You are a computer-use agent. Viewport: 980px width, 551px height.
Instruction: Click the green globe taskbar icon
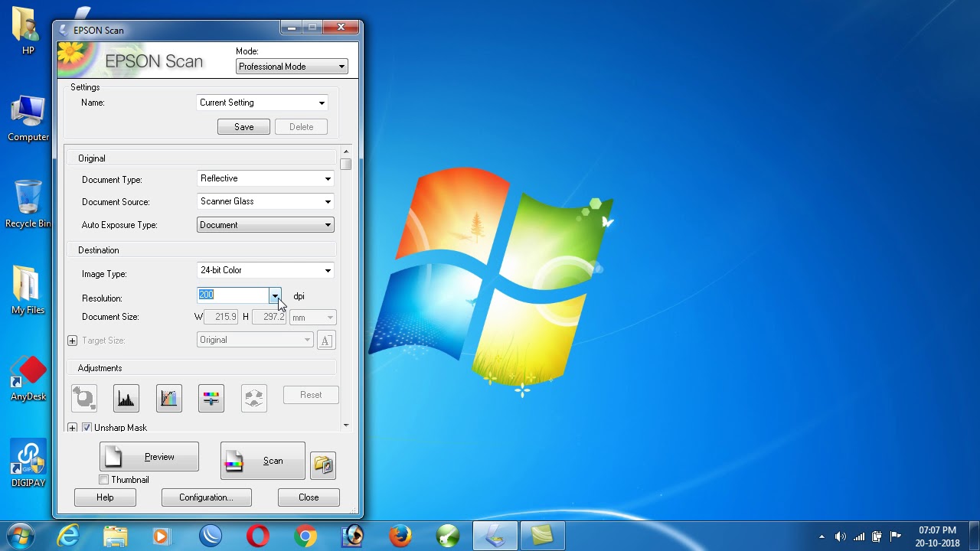pyautogui.click(x=447, y=536)
